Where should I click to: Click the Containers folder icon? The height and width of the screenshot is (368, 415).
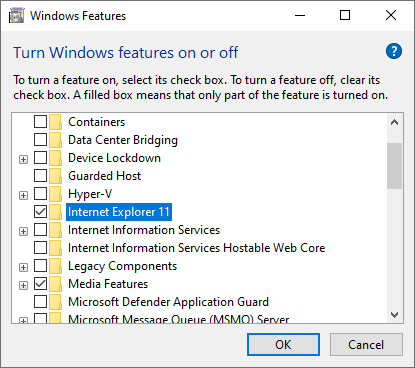[55, 122]
